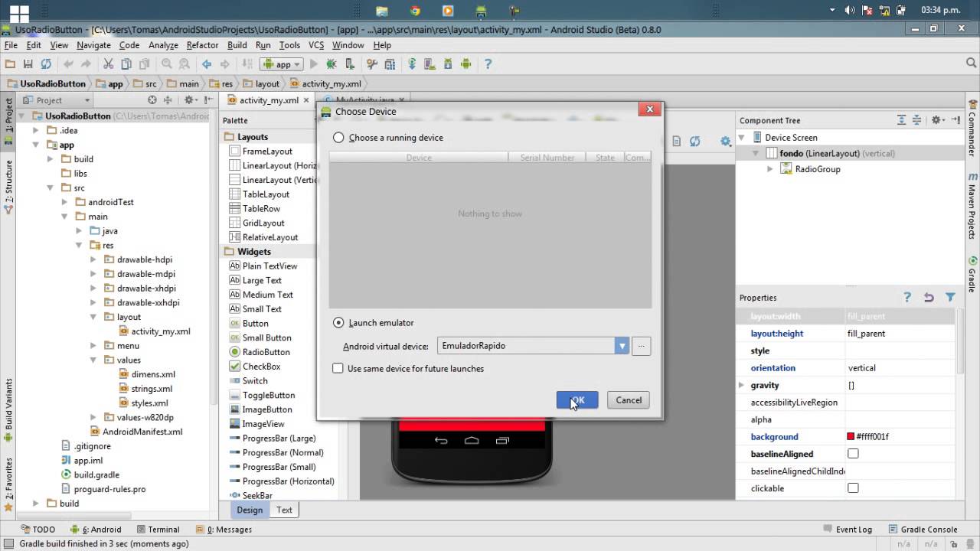Check Use same device for future launches

[x=338, y=368]
